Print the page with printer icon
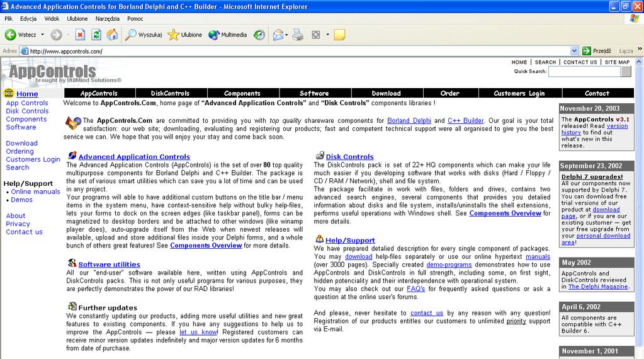This screenshot has width=644, height=359. click(x=298, y=35)
